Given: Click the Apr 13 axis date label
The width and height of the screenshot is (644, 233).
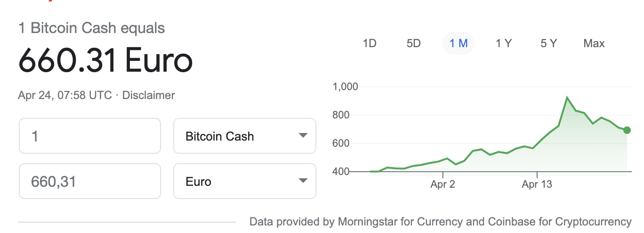Looking at the screenshot, I should [537, 184].
